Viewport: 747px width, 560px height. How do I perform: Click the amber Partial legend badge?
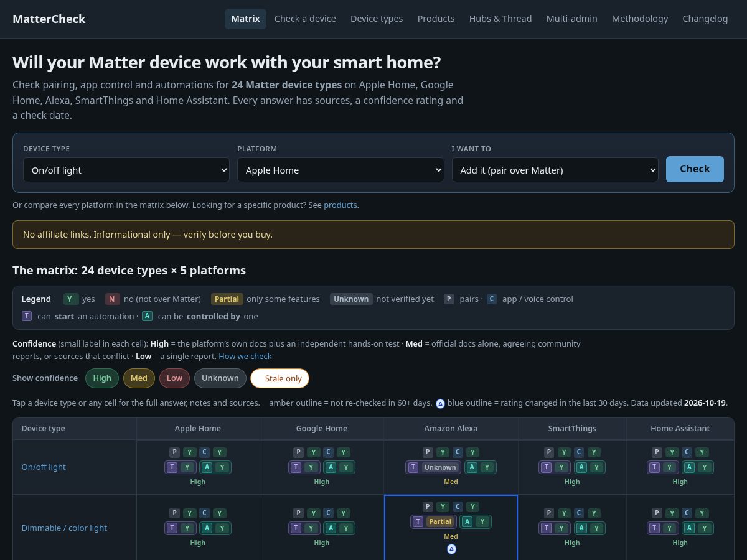tap(227, 299)
